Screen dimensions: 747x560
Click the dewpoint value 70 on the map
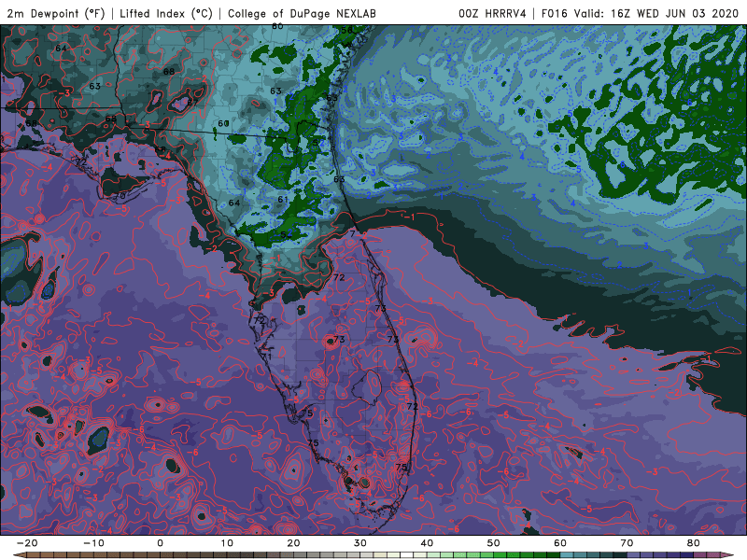point(120,196)
